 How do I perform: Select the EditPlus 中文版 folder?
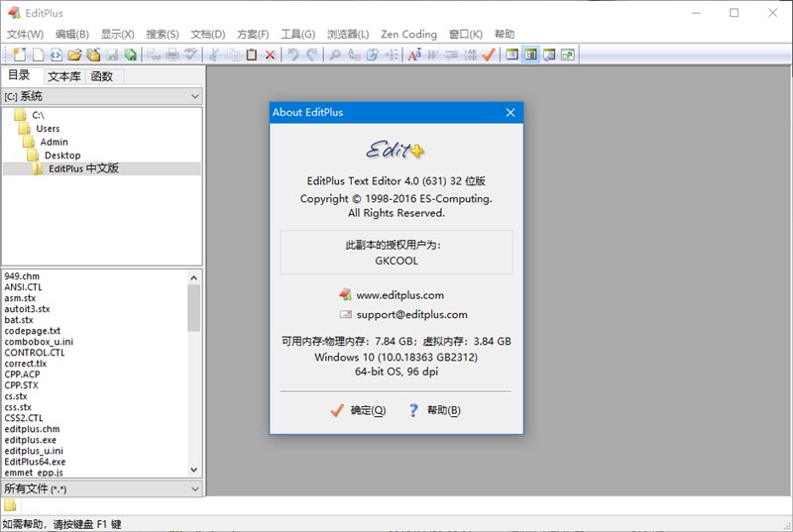(x=83, y=168)
